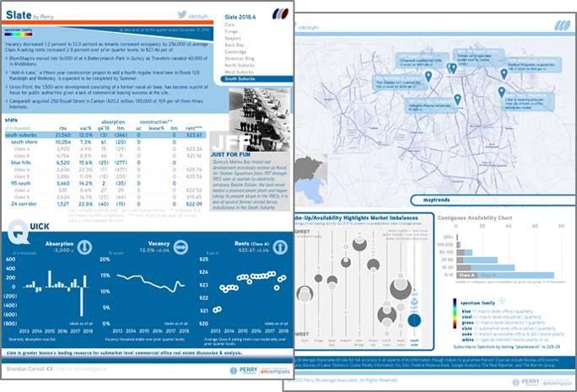Viewport: 577px width, 392px height.
Task: Select the green macro level laboratory circle
Action: 476,323
